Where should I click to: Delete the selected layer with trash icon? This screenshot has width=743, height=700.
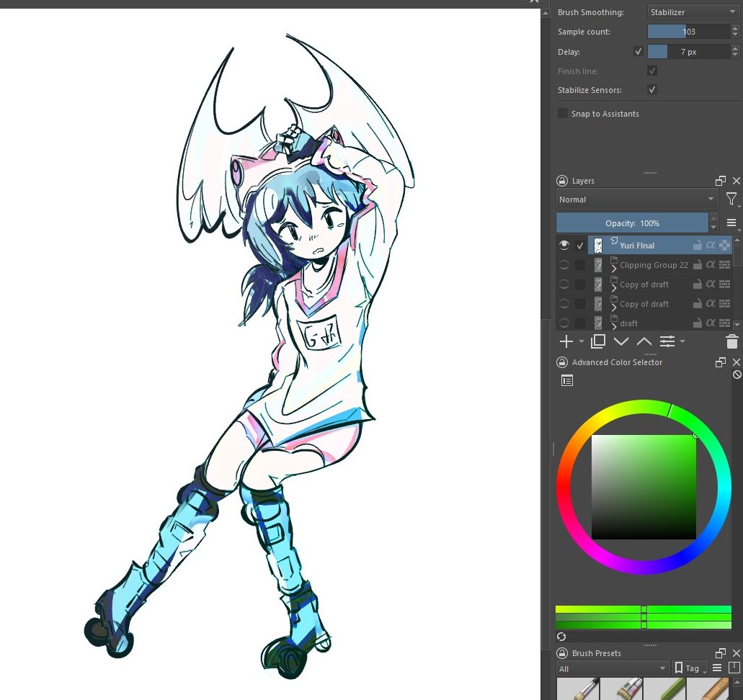pyautogui.click(x=731, y=341)
